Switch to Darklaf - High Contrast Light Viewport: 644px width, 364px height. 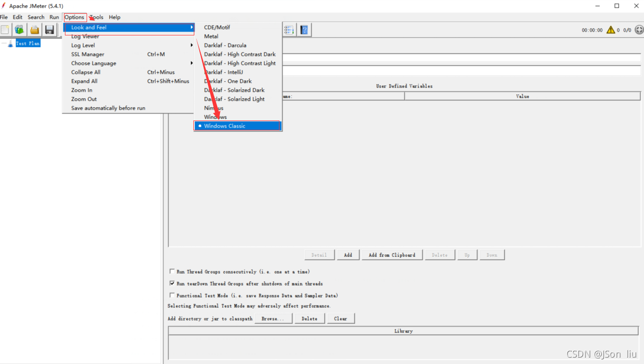pos(238,63)
